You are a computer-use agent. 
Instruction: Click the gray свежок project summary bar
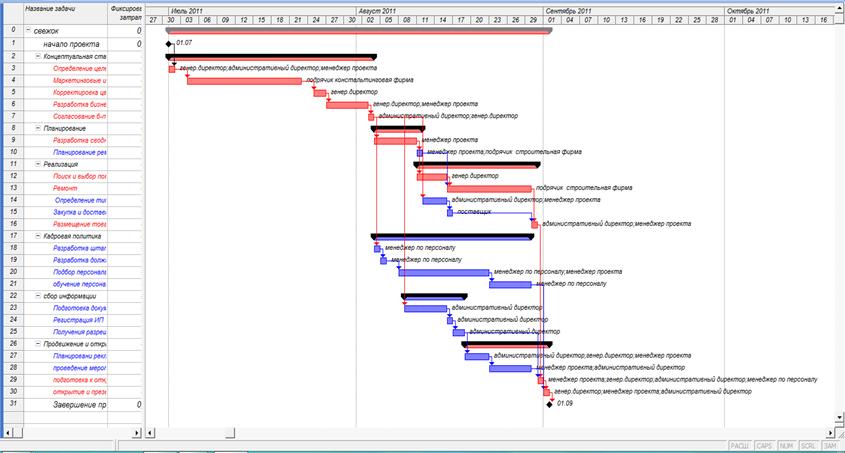358,31
